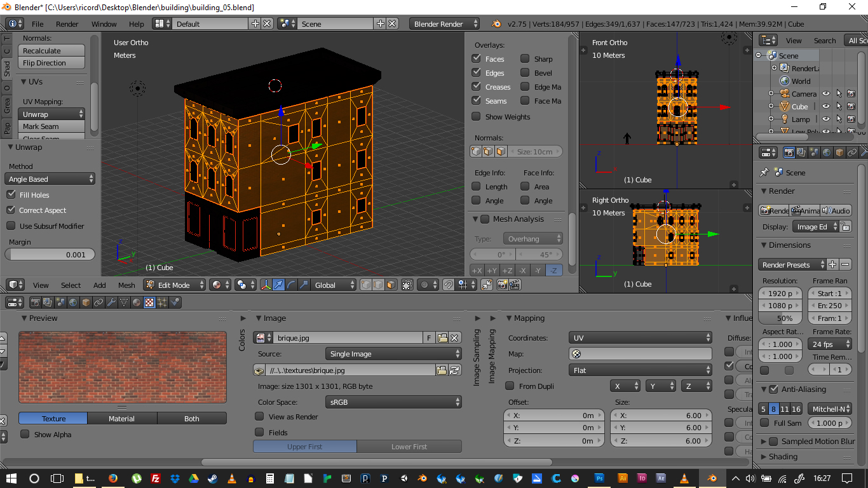Launch Photoshop from the Windows taskbar

pos(599,478)
